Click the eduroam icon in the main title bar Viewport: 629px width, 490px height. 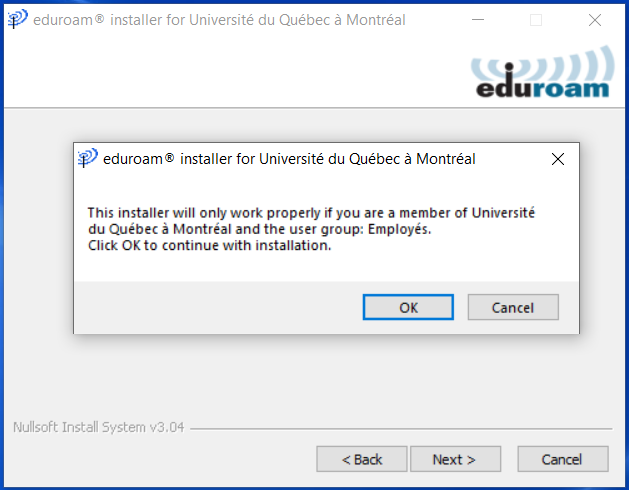tap(18, 19)
